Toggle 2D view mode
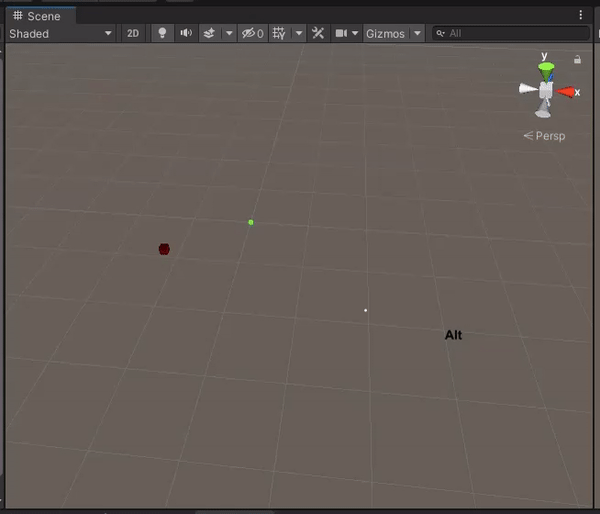This screenshot has width=600, height=514. click(133, 34)
